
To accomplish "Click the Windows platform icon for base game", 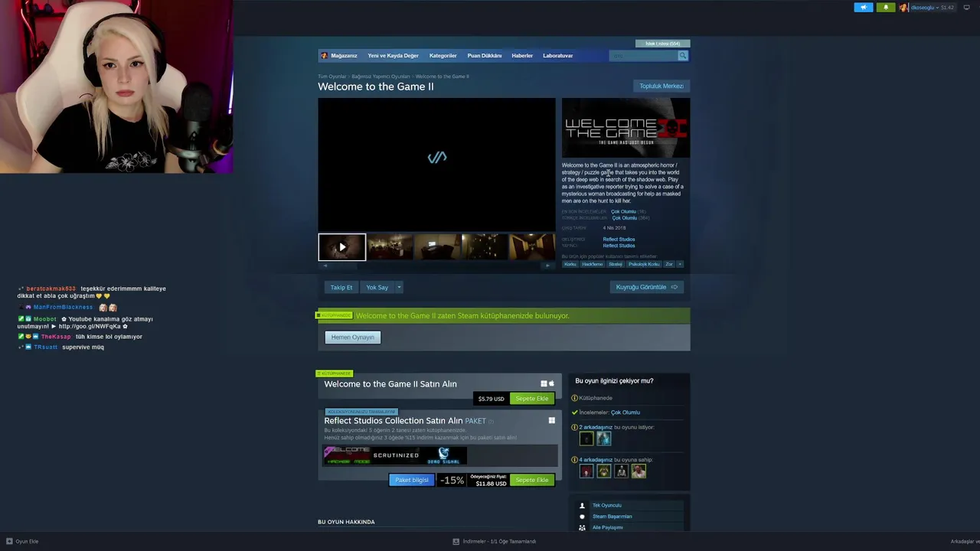I will click(x=544, y=383).
